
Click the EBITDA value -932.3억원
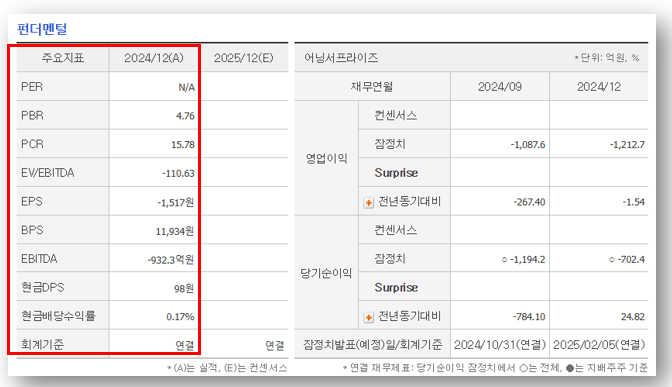click(x=171, y=260)
